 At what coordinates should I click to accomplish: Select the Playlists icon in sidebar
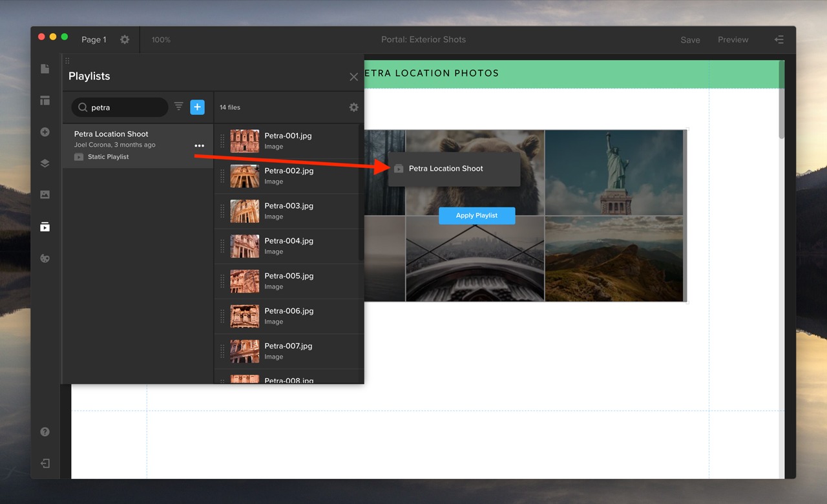pyautogui.click(x=45, y=227)
